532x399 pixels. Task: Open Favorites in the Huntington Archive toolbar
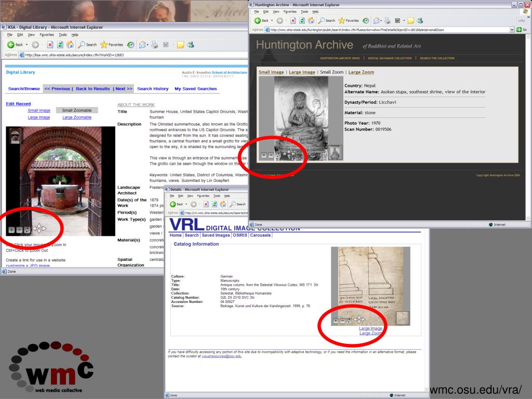click(x=349, y=21)
